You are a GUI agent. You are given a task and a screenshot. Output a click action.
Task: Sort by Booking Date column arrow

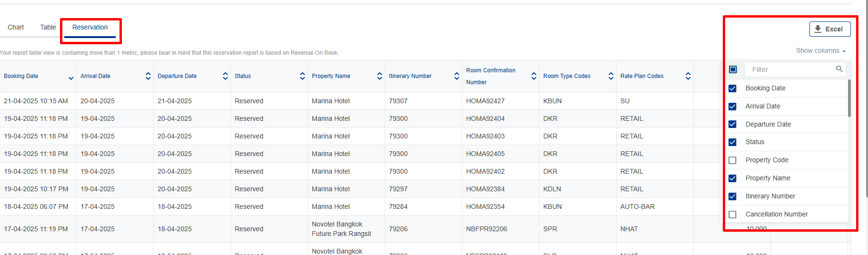click(71, 77)
